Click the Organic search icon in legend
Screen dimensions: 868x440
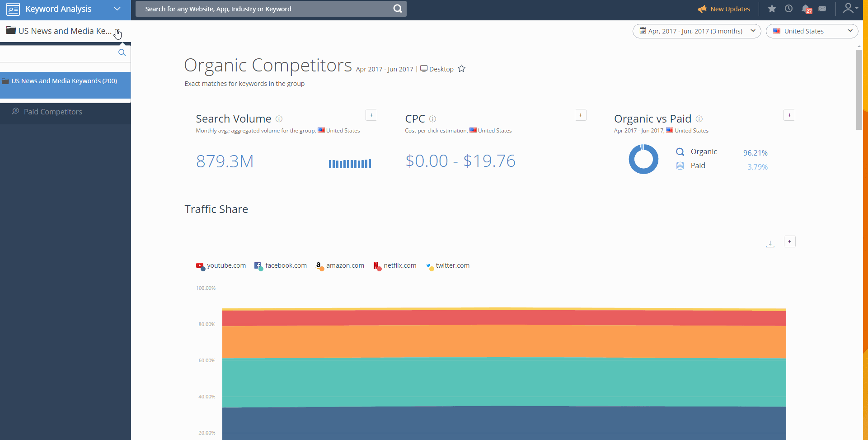click(680, 152)
